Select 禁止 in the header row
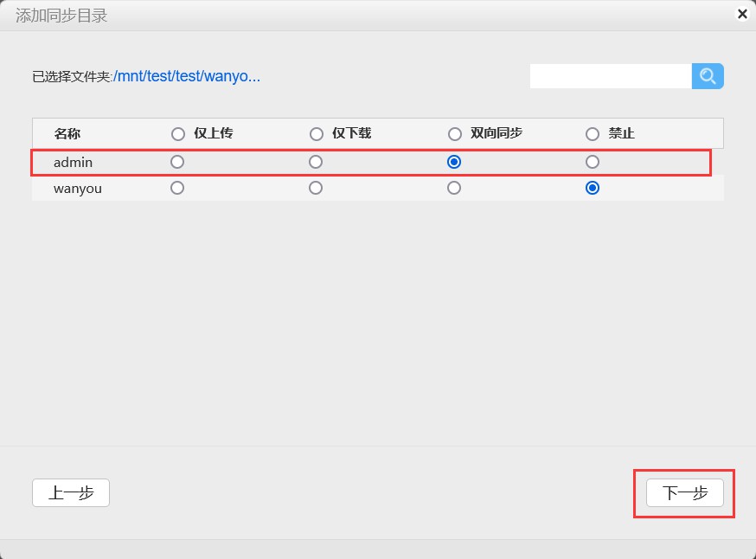 point(592,133)
